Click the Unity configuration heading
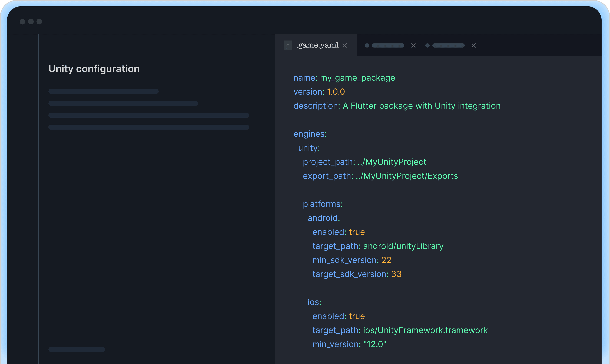Image resolution: width=610 pixels, height=364 pixels. [x=94, y=69]
